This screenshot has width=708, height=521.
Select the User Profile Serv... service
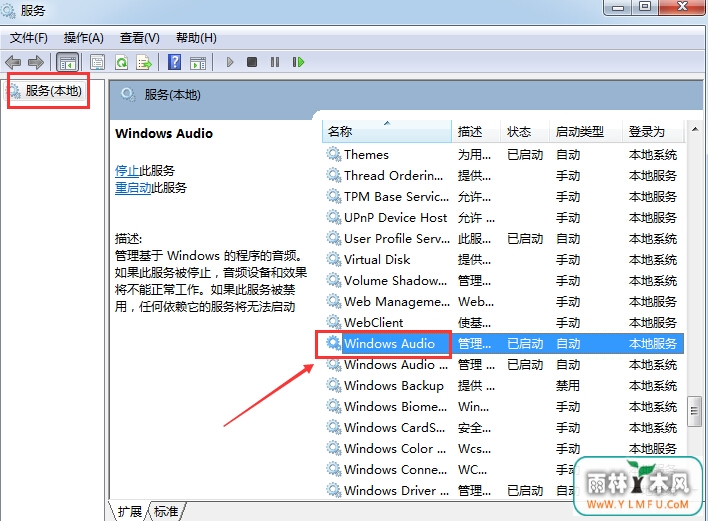503,239
